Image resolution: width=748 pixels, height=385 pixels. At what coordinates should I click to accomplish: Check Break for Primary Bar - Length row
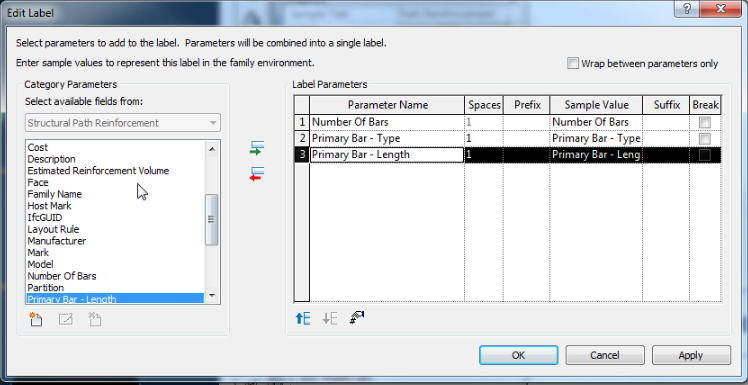point(705,155)
